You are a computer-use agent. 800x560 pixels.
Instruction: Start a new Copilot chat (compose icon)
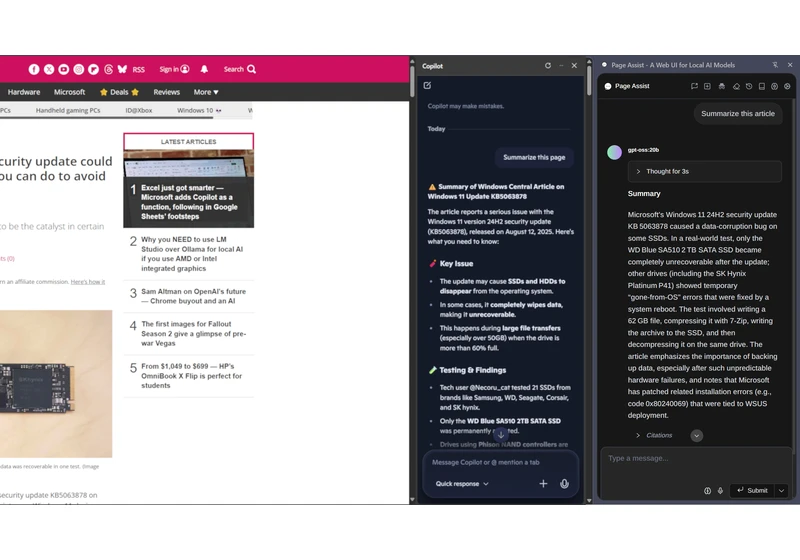coord(428,86)
